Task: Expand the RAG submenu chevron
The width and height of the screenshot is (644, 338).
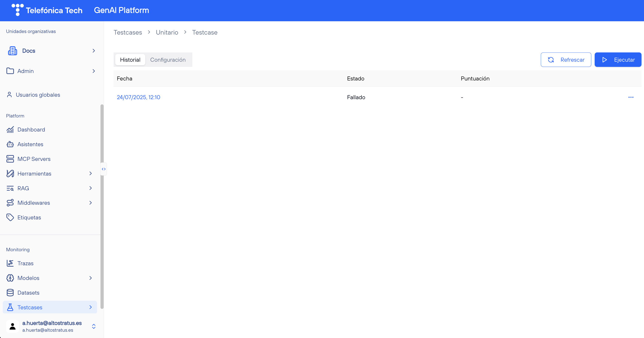Action: point(91,188)
